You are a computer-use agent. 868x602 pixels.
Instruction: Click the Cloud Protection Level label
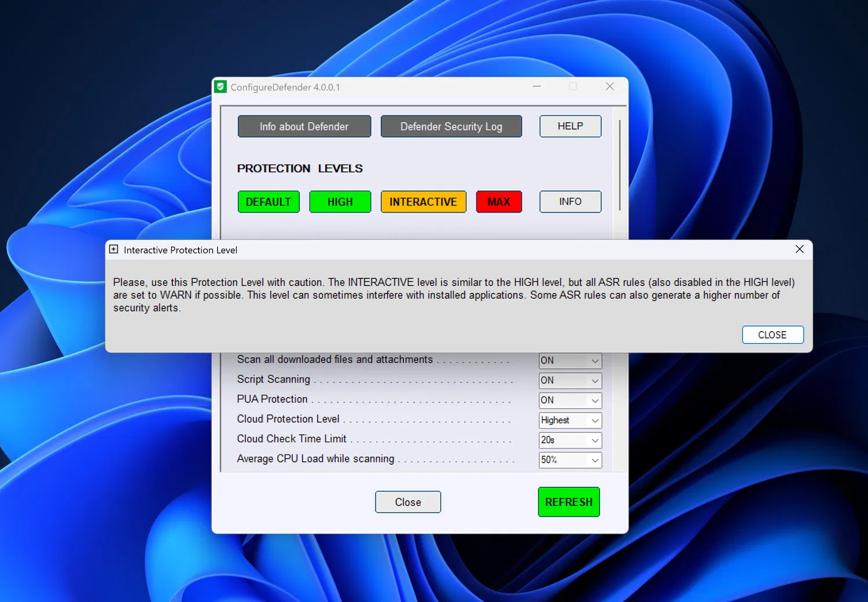point(288,419)
